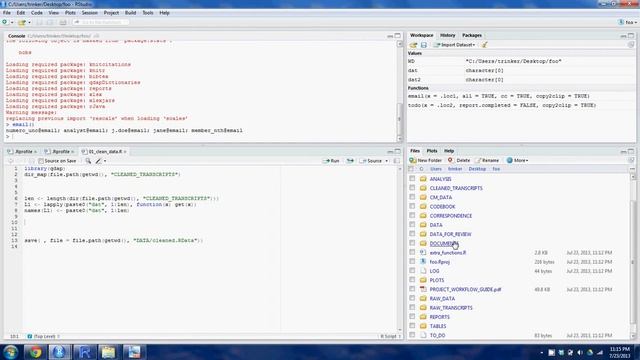
Task: Click the foo.Rproj file icon
Action: tap(423, 262)
